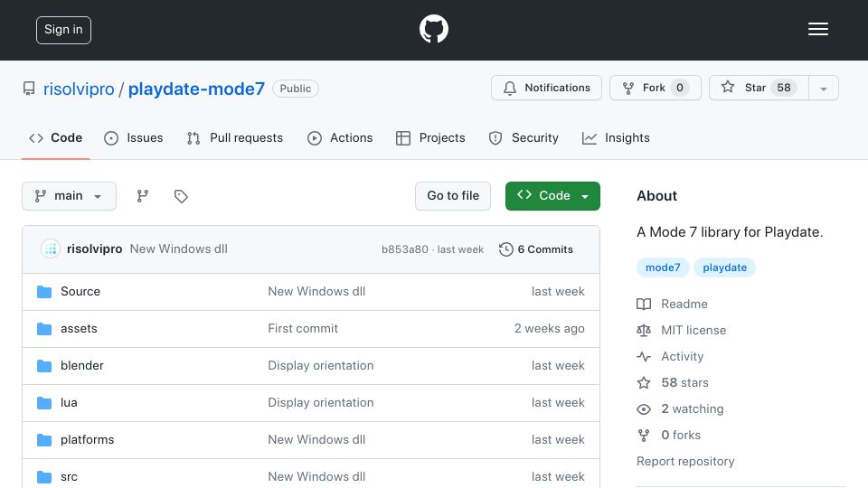This screenshot has height=488, width=868.
Task: Click the eye icon beside 2 watching
Action: coord(644,408)
